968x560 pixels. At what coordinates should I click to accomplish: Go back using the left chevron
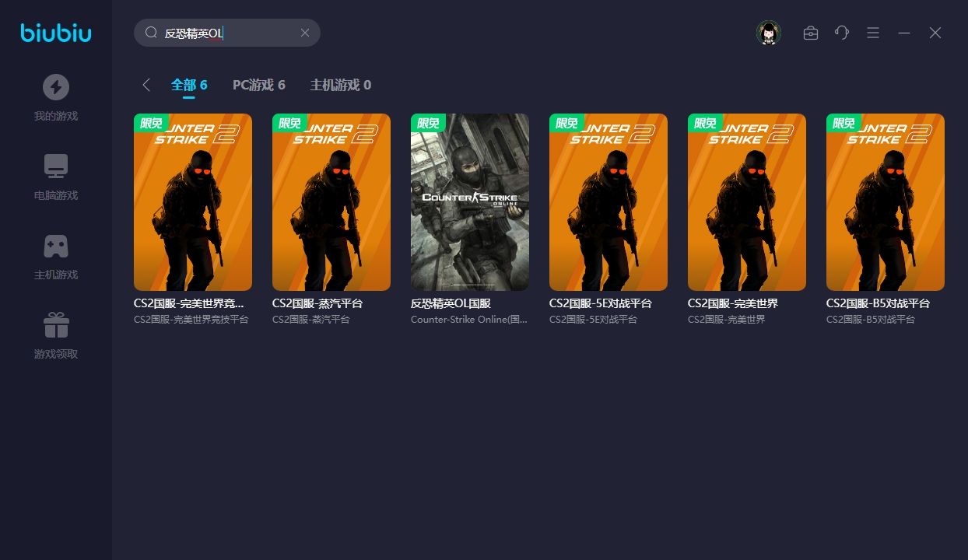tap(146, 85)
